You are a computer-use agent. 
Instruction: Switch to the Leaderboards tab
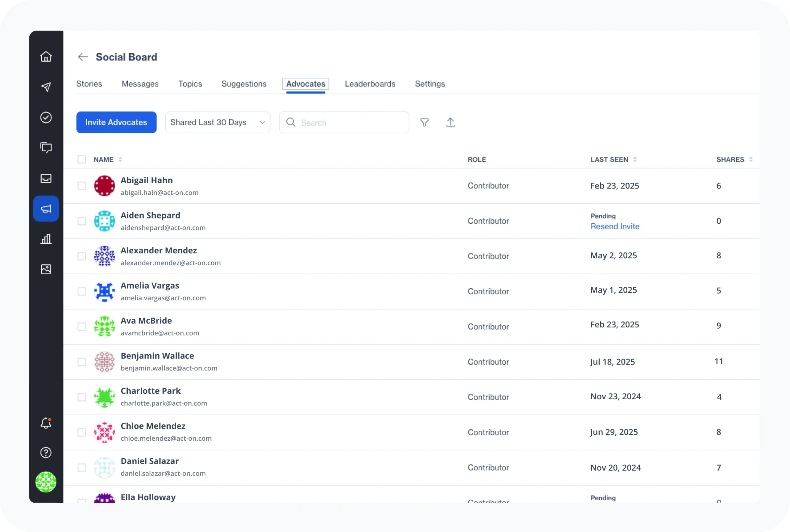coord(370,84)
